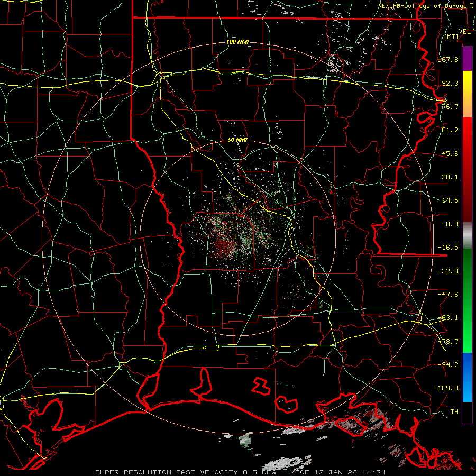
Task: Click the -94.2 velocity legend value
Action: 448,364
